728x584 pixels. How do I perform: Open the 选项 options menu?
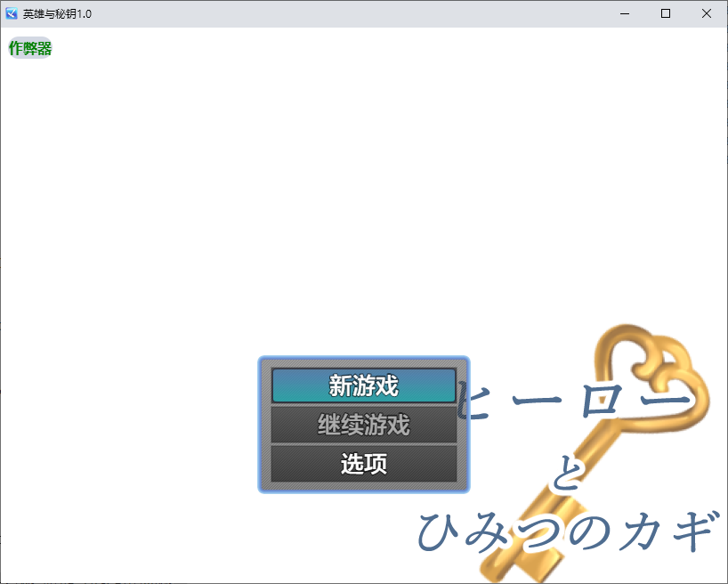click(x=363, y=464)
